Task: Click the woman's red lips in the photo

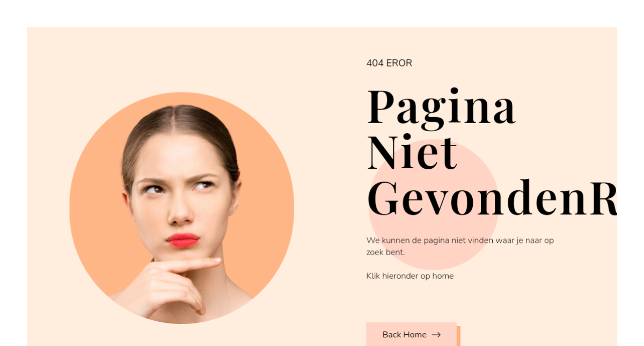Action: pos(182,240)
